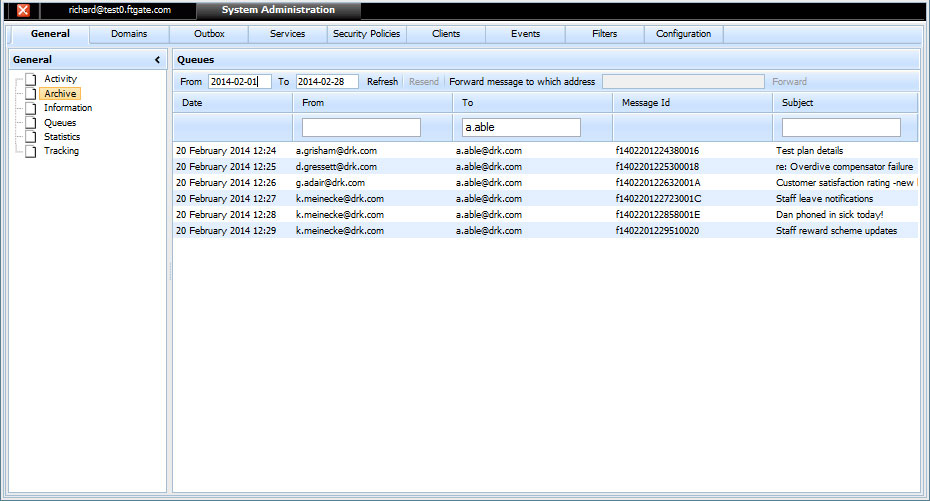
Task: Sort by the Subject column header
Action: click(x=845, y=103)
